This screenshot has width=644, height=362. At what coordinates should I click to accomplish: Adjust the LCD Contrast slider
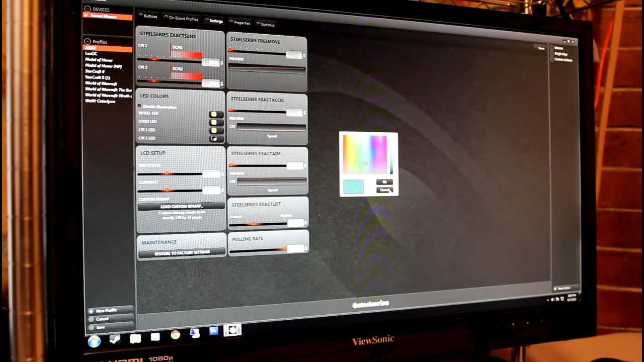170,190
